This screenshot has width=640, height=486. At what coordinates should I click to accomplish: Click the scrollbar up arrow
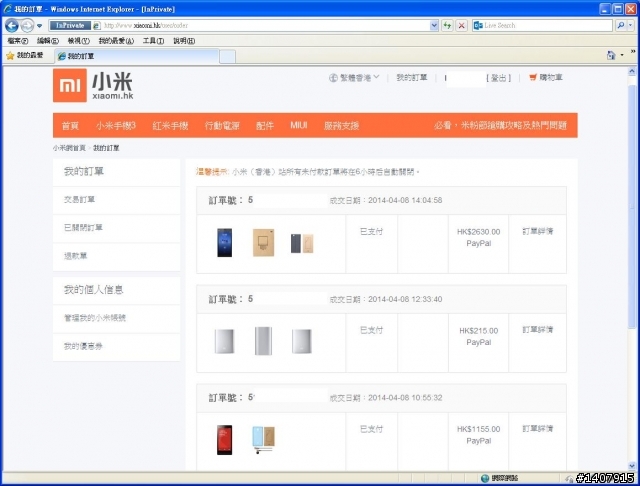click(x=632, y=71)
